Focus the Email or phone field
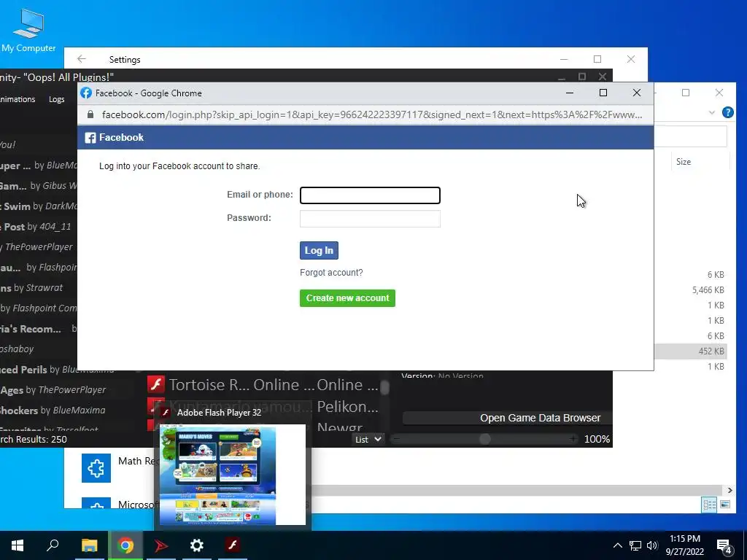Image resolution: width=747 pixels, height=560 pixels. (370, 195)
